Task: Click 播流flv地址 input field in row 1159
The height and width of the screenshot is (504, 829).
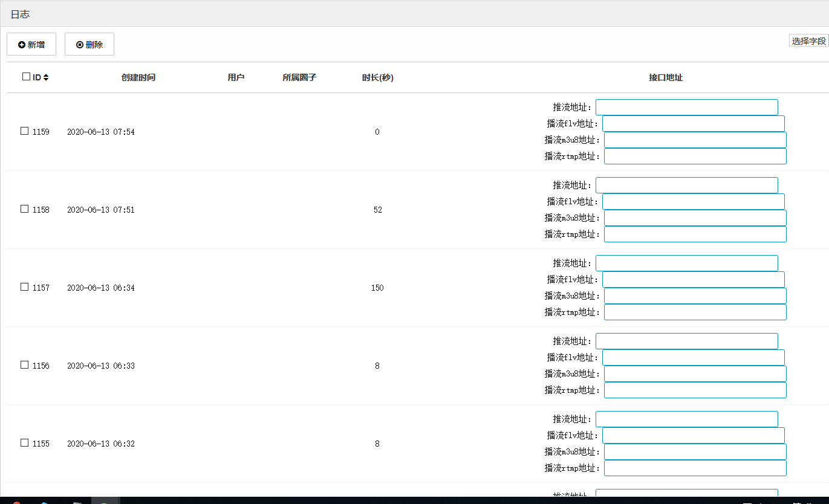Action: (x=693, y=124)
